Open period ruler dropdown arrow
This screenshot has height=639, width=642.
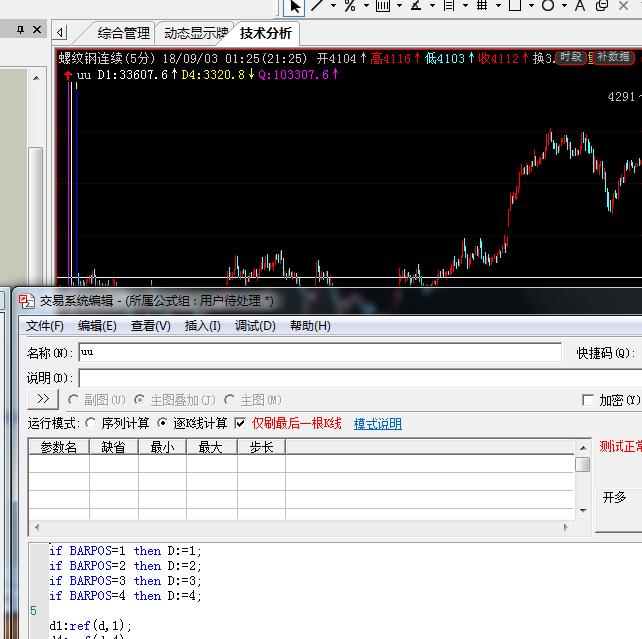click(x=399, y=6)
